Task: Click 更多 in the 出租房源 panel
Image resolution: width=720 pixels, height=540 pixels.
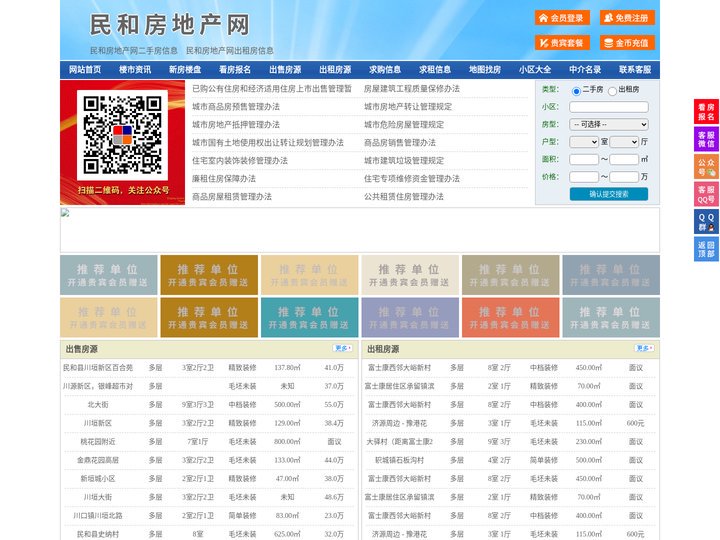Action: (644, 349)
